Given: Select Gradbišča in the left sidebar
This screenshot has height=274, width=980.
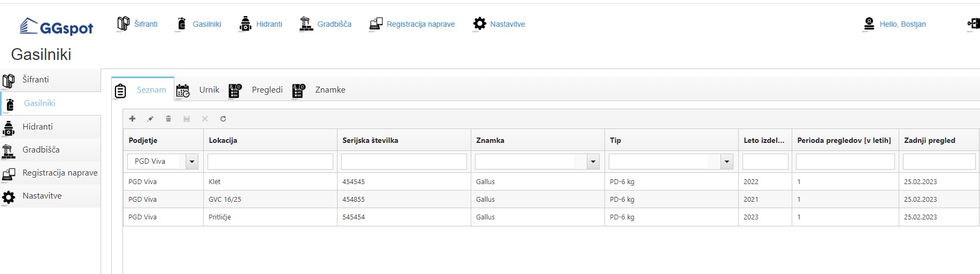Looking at the screenshot, I should coord(41,150).
